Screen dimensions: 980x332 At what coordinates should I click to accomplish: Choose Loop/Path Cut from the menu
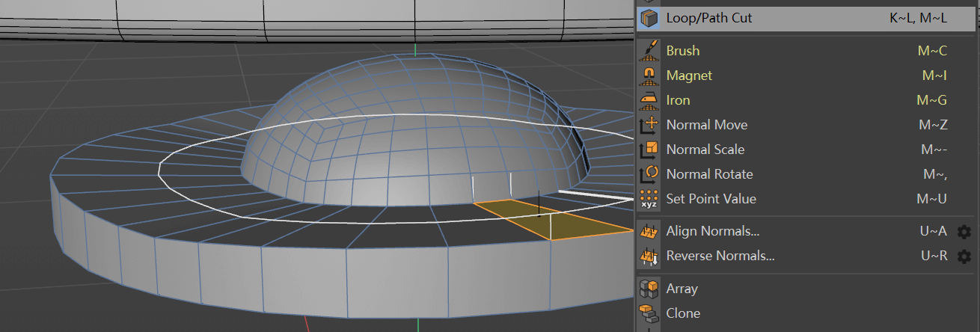(x=807, y=18)
